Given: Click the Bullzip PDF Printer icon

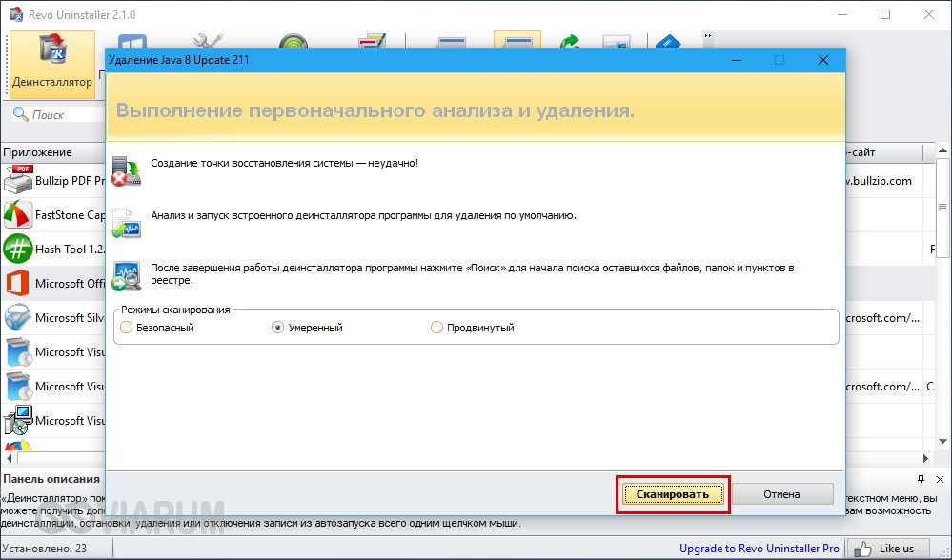Looking at the screenshot, I should 18,180.
